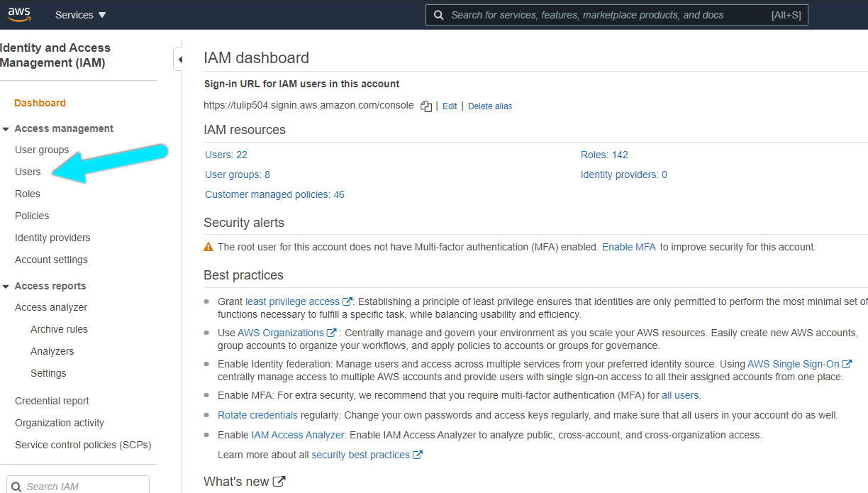Click the Search IAM input field
The width and height of the screenshot is (868, 493).
pyautogui.click(x=78, y=485)
